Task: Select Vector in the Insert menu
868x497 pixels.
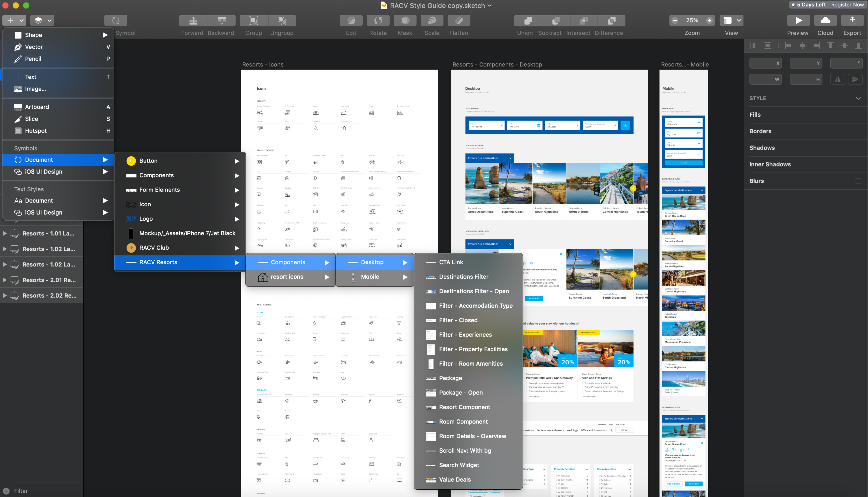Action: (58, 47)
